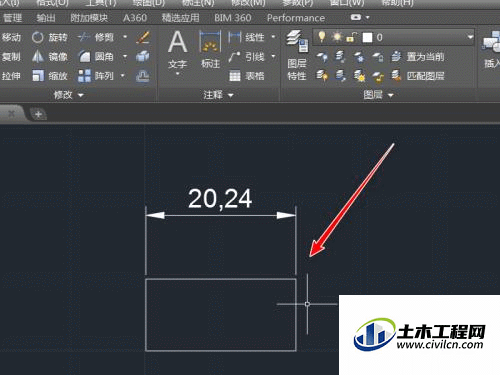
Task: Click layer 0 white color swatch
Action: [367, 37]
